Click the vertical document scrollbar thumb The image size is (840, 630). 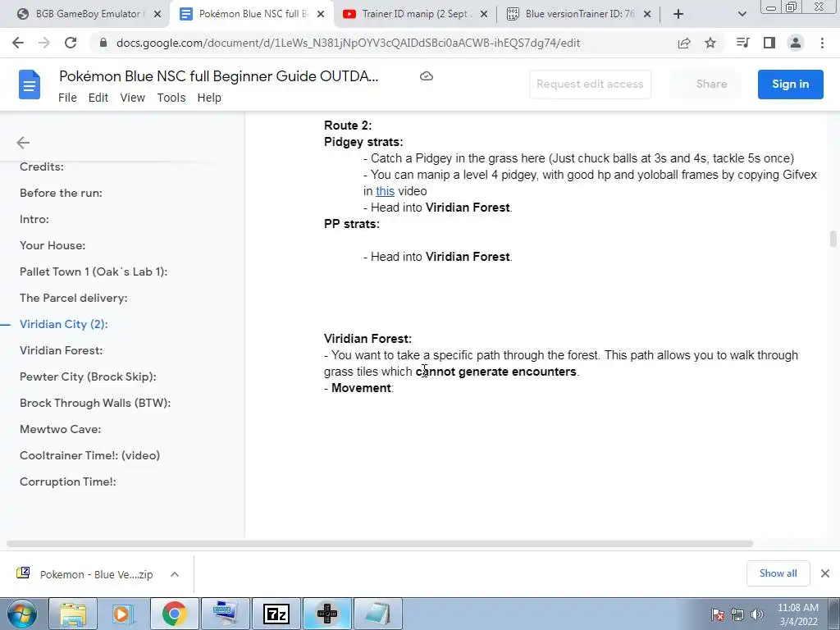click(833, 239)
